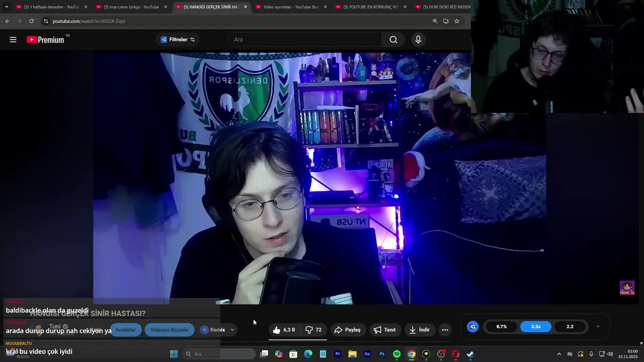Image resolution: width=644 pixels, height=362 pixels.
Task: Click the Tanıt promote button
Action: click(384, 330)
